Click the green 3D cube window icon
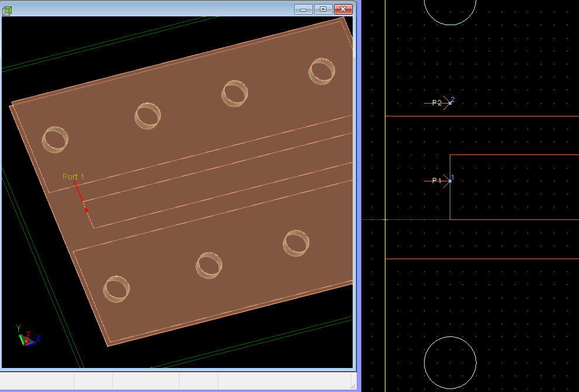Viewport: 579px width, 392px height. coord(7,11)
